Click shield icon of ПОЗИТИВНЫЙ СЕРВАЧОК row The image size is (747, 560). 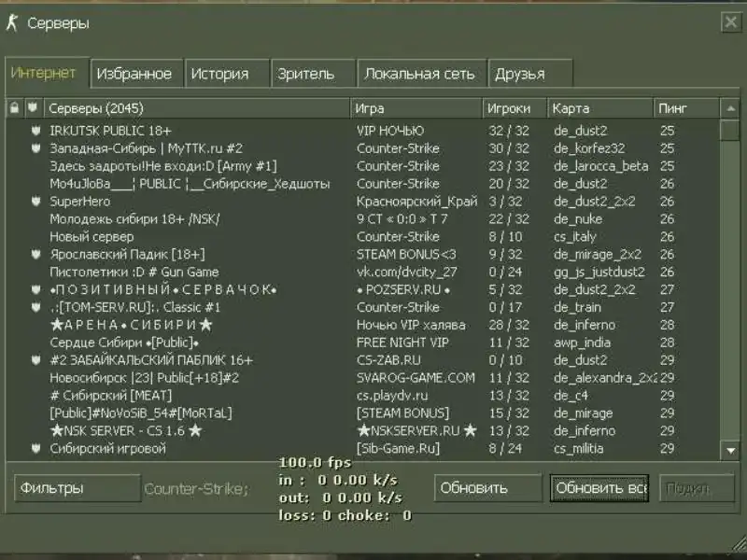point(35,289)
